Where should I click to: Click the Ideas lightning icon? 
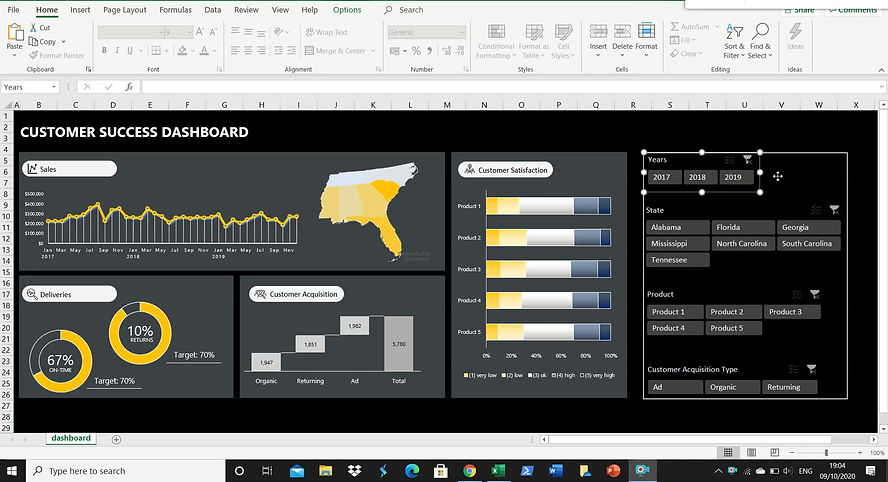click(x=795, y=31)
